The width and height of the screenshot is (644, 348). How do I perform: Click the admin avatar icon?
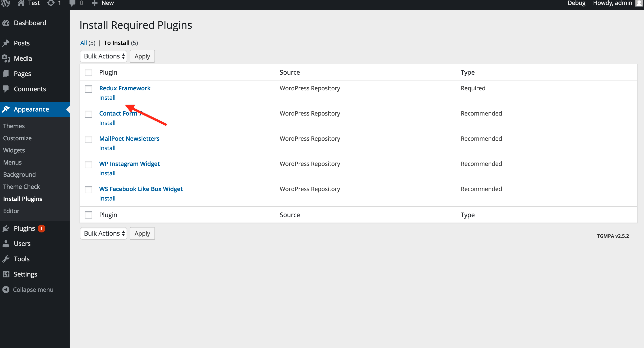(639, 3)
